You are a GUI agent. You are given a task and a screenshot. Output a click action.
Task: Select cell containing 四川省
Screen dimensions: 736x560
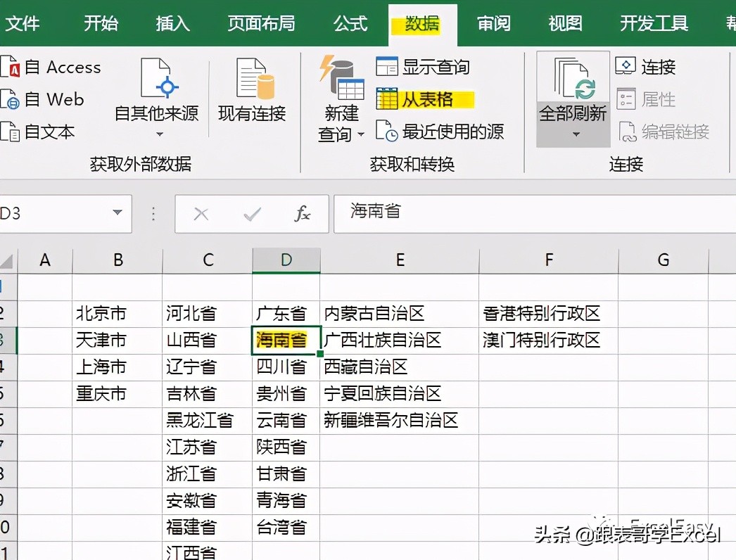point(286,367)
